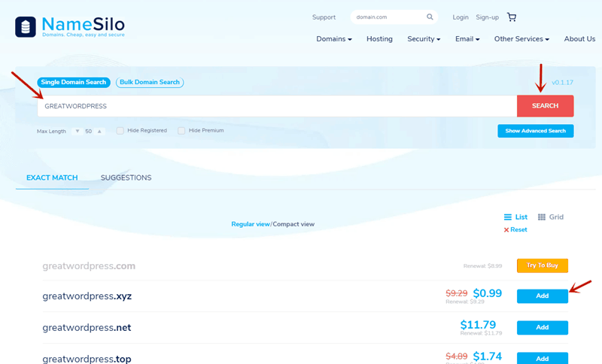Click the version label v0.1.17

[x=562, y=83]
